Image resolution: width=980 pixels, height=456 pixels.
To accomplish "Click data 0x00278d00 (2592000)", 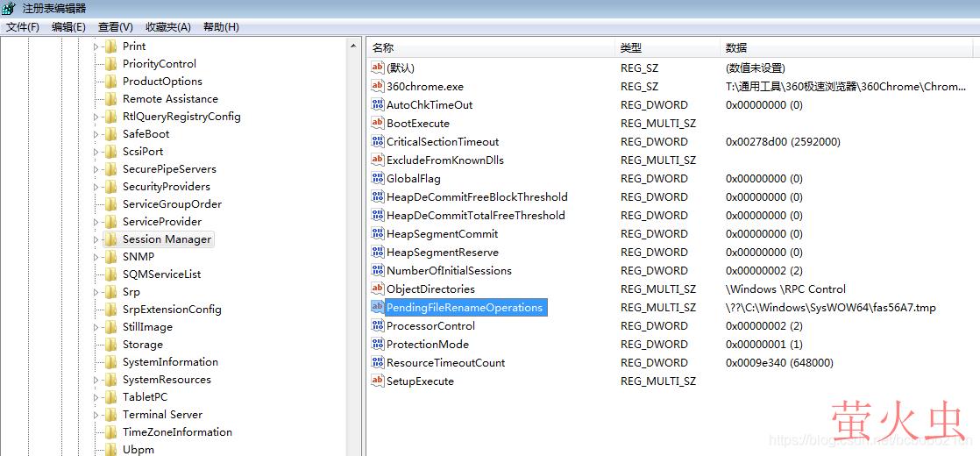I will click(x=783, y=141).
